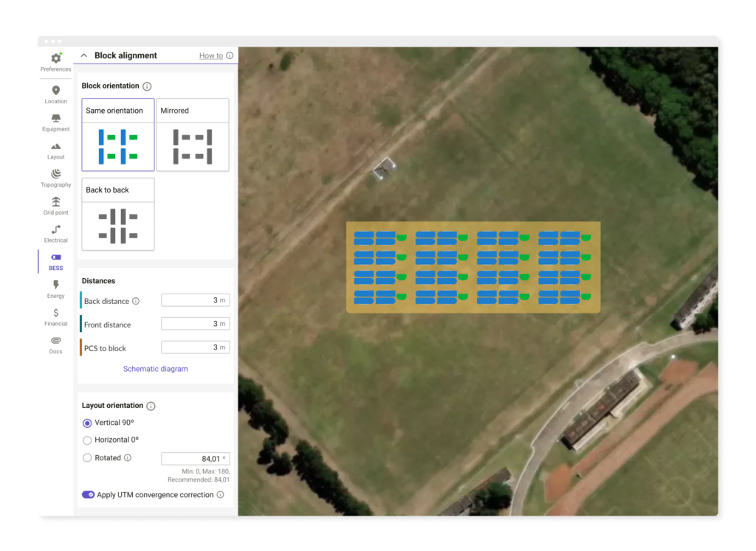The image size is (756, 551).
Task: Collapse the Block alignment panel chevron
Action: pyautogui.click(x=83, y=56)
